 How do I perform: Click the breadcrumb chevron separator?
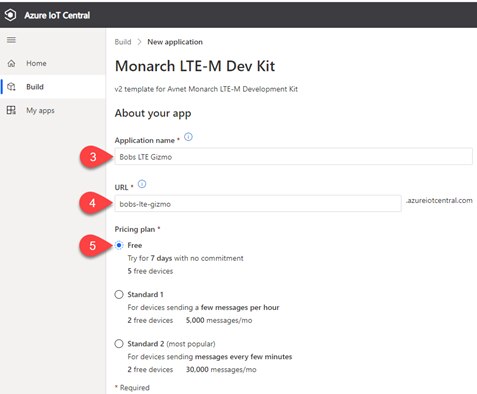(139, 42)
